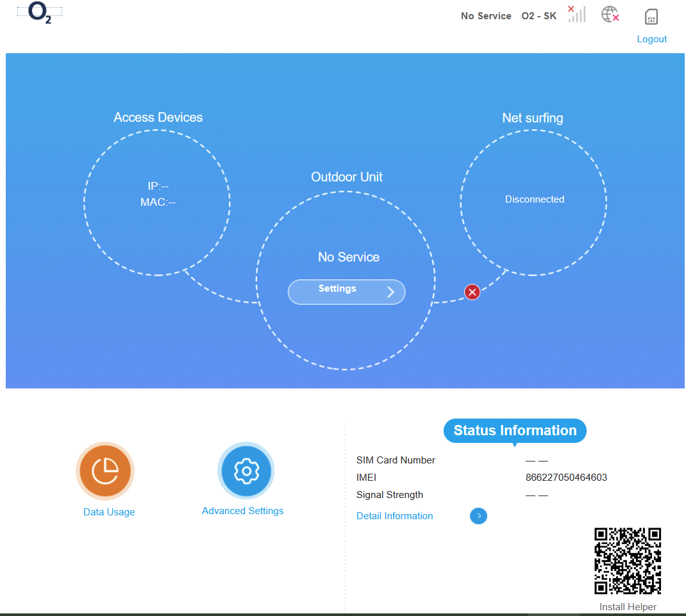Click the 'SIM Card Number' label

pyautogui.click(x=396, y=460)
